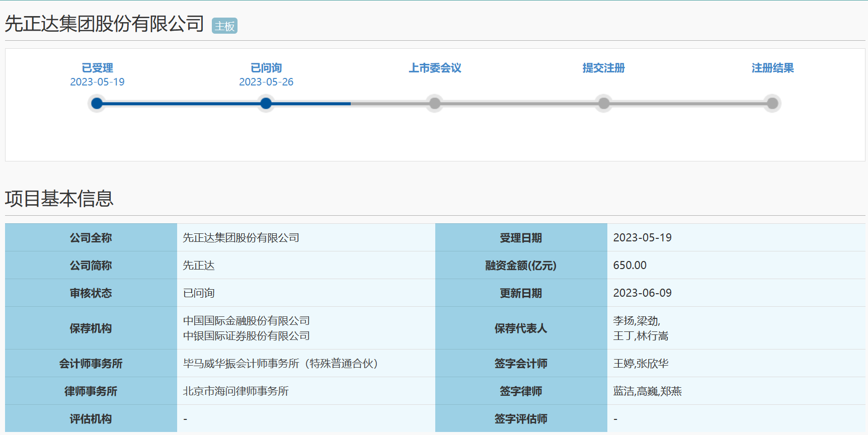The width and height of the screenshot is (868, 435).
Task: Open the 已问询 stage label
Action: click(266, 68)
